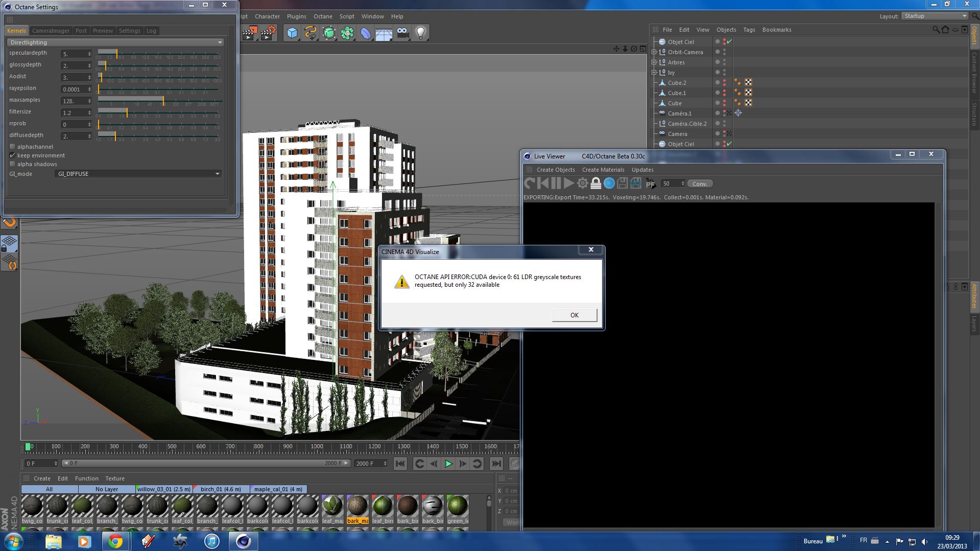Open Chrome from the Windows taskbar
The height and width of the screenshot is (551, 980).
click(115, 541)
